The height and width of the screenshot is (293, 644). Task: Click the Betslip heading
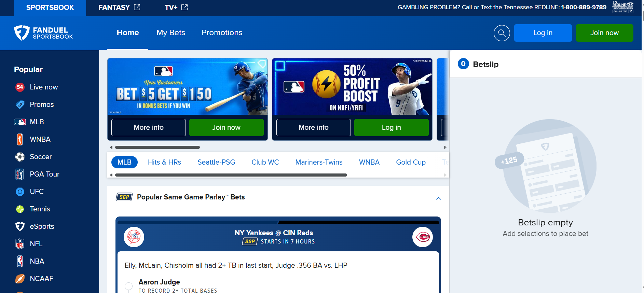pyautogui.click(x=485, y=64)
